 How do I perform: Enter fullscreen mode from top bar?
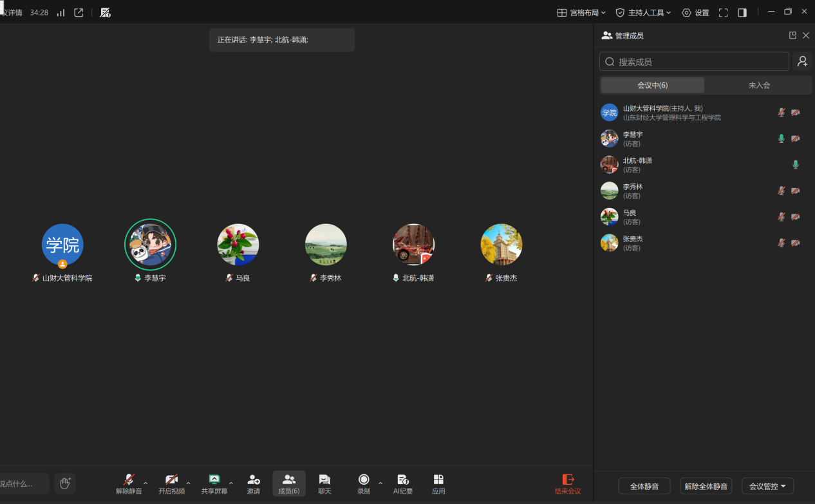(x=723, y=13)
